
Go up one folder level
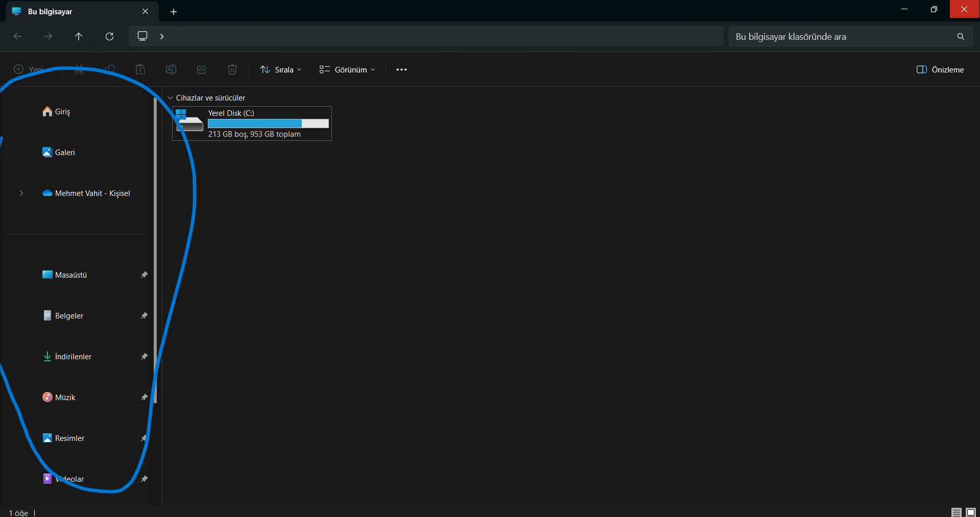coord(79,36)
